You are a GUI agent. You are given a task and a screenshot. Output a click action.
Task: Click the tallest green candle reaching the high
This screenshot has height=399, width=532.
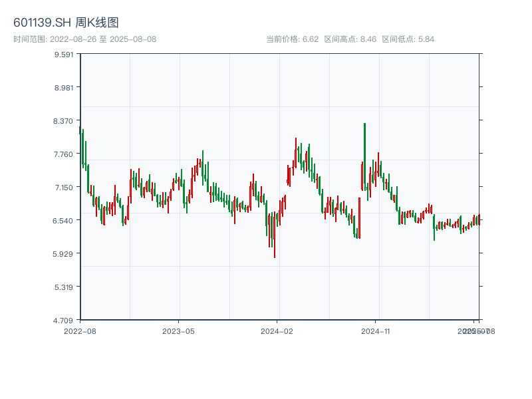click(364, 156)
